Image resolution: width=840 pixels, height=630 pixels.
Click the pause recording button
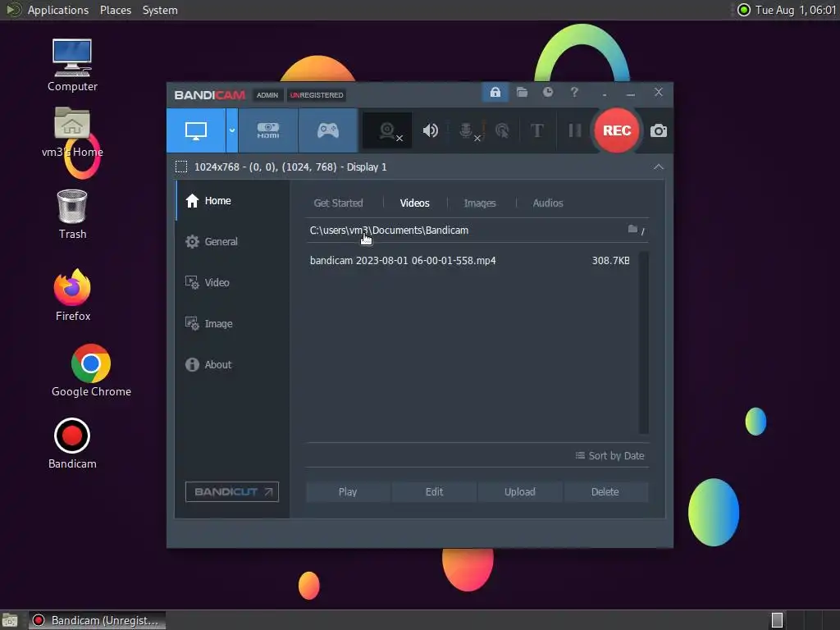tap(575, 130)
